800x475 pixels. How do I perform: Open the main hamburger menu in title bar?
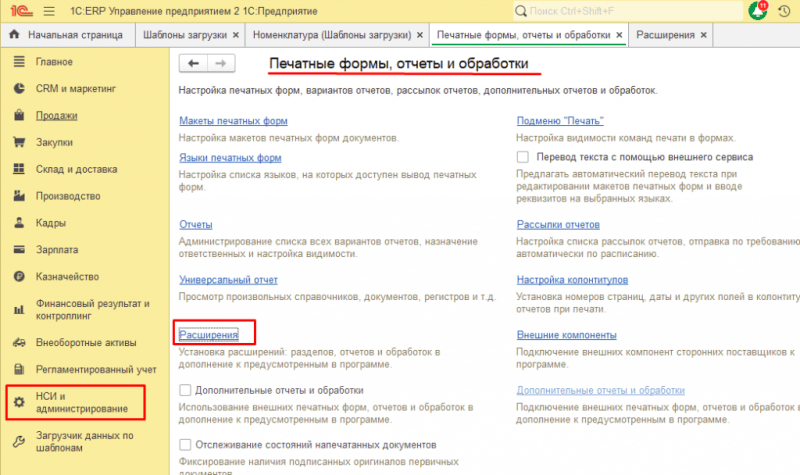48,10
